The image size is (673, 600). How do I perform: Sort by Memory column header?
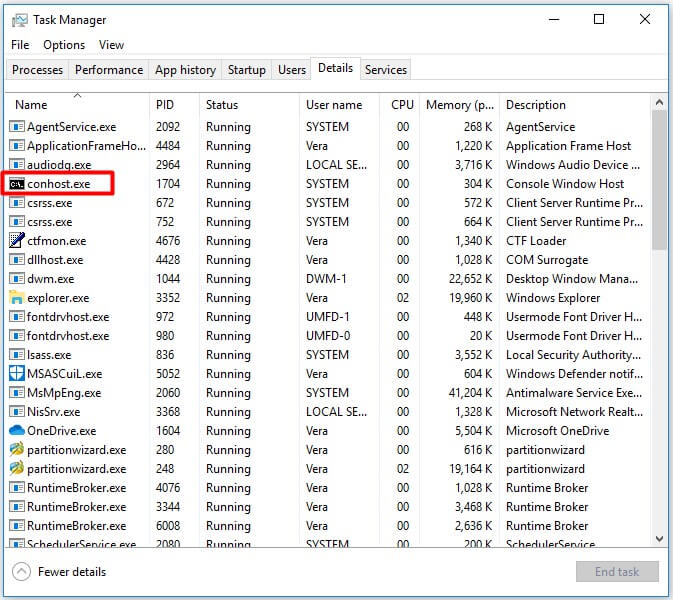point(460,105)
